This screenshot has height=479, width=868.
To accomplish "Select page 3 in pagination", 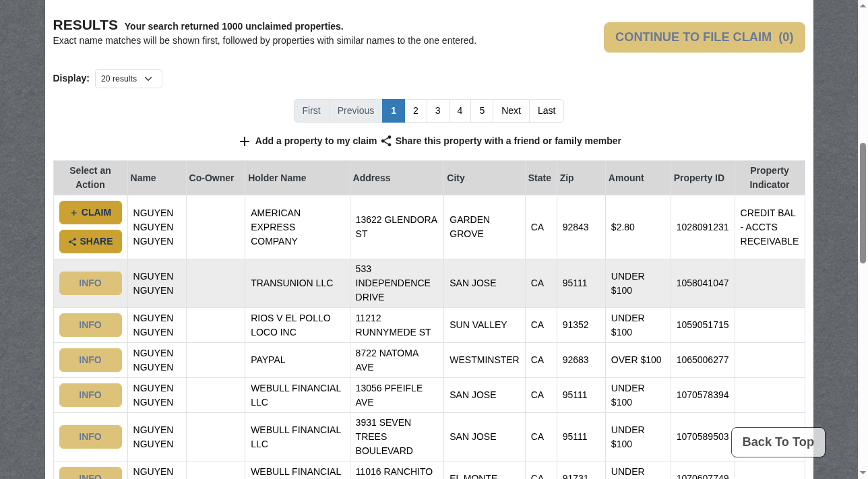I will point(438,110).
